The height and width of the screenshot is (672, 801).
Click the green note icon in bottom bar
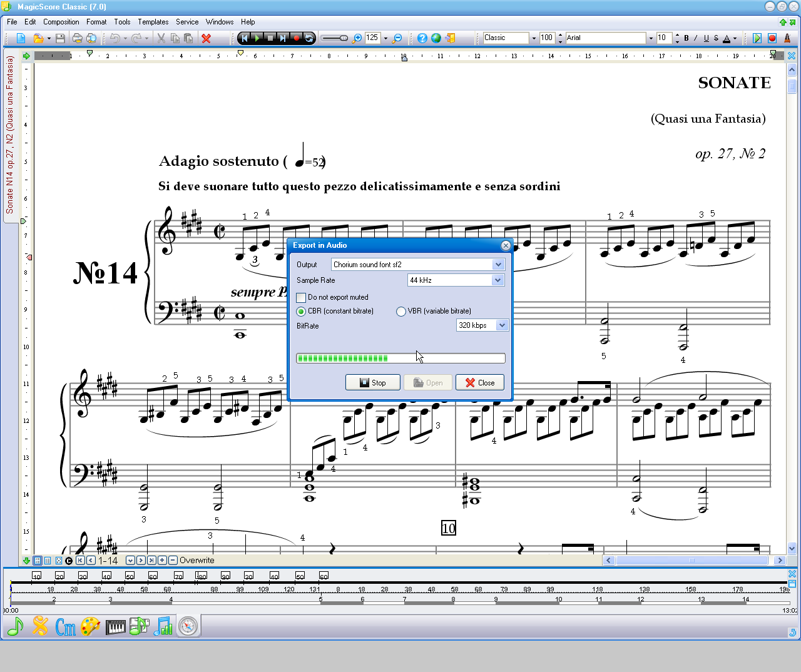click(x=15, y=626)
